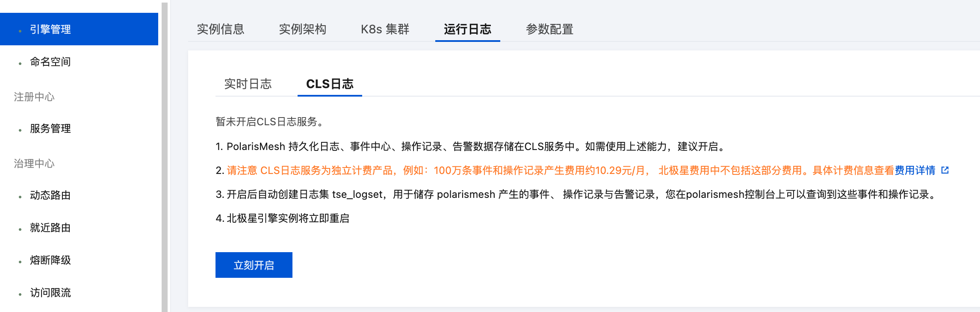Click the line 北极星引擎实例将立即重启
Viewport: 980px width, 312px height.
tap(288, 218)
